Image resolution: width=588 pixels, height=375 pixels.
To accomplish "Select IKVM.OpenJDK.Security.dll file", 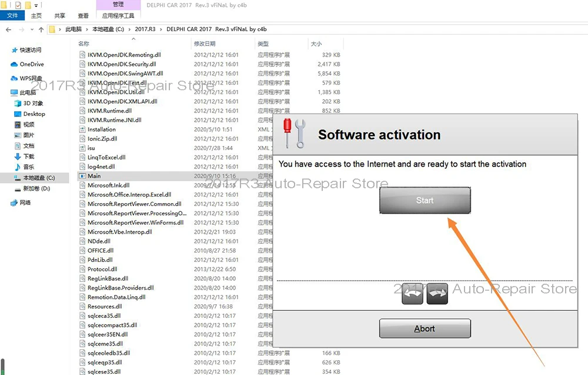I will (x=122, y=64).
